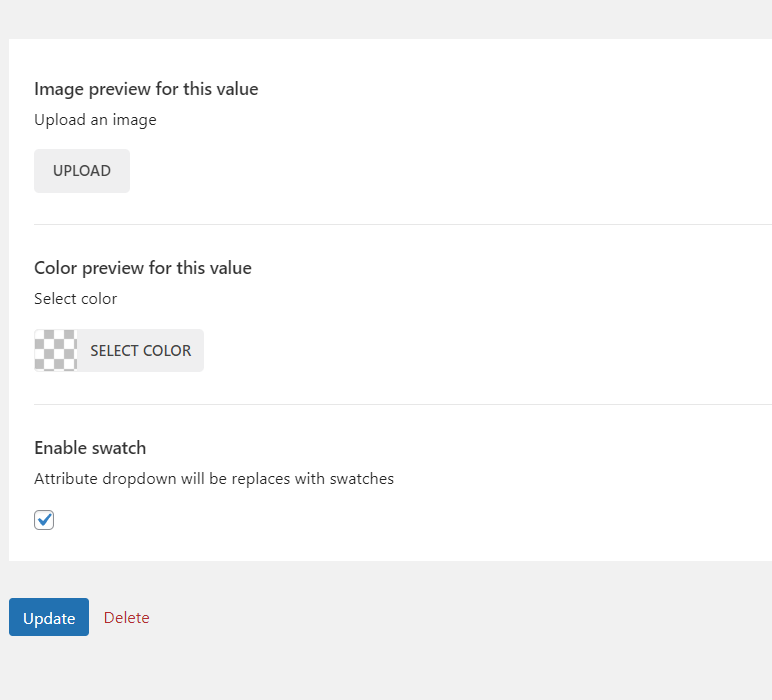Click the "Upload an image" description text
The image size is (772, 700).
coord(95,120)
